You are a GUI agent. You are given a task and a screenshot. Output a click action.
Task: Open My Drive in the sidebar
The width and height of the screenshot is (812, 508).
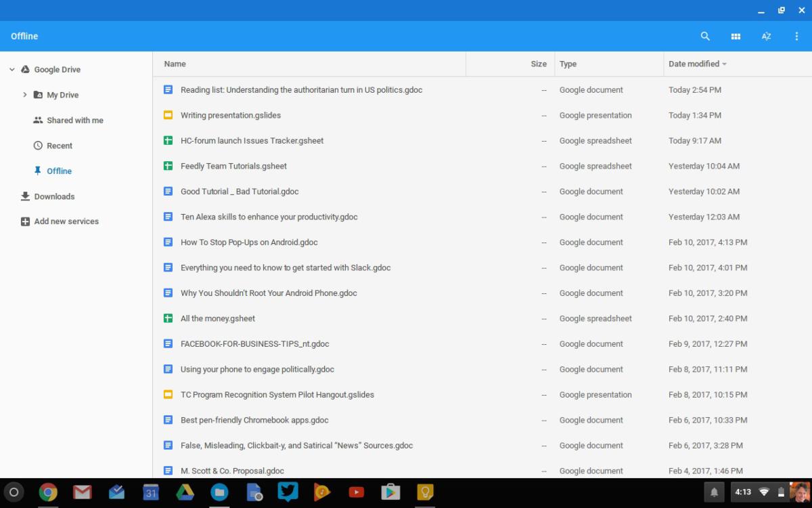63,95
